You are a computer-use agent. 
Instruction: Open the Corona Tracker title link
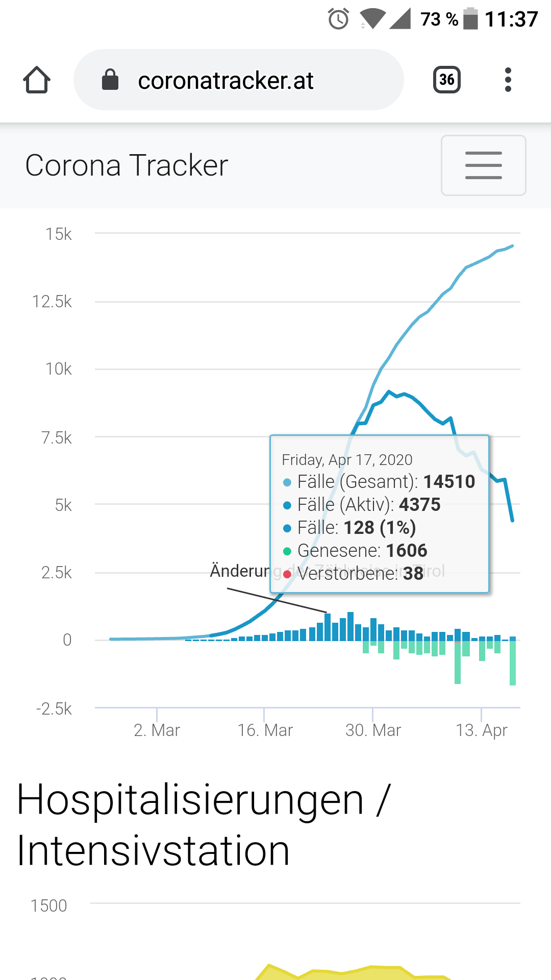pos(127,165)
